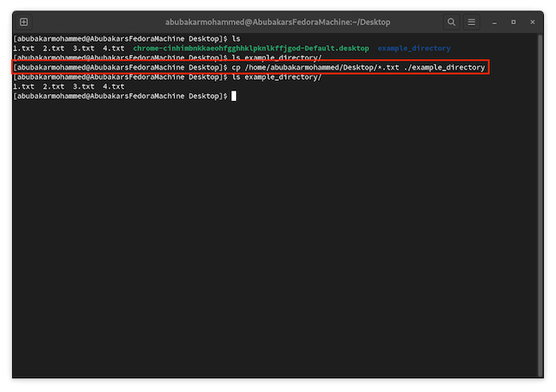
Task: Click './example_directory' in the cp command
Action: click(x=444, y=68)
